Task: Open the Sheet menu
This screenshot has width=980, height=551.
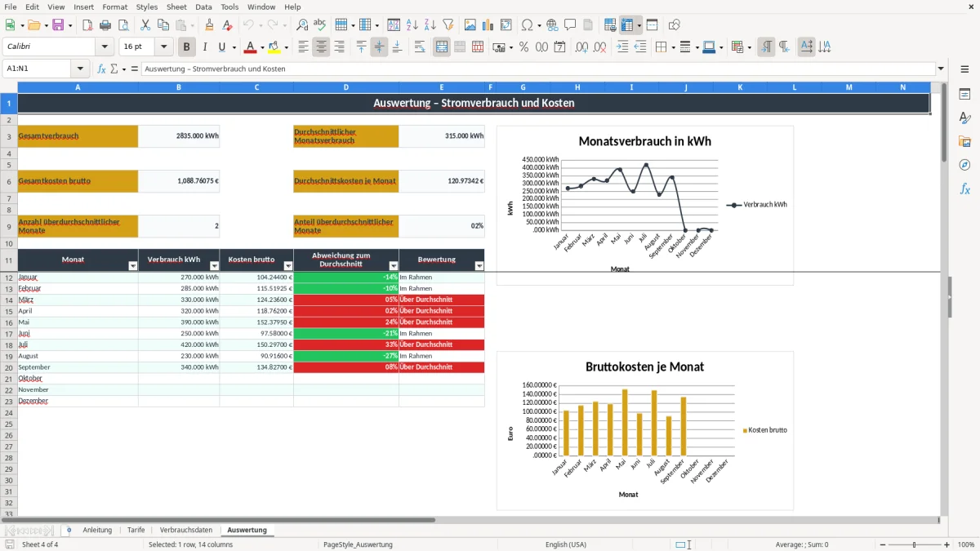Action: click(176, 7)
